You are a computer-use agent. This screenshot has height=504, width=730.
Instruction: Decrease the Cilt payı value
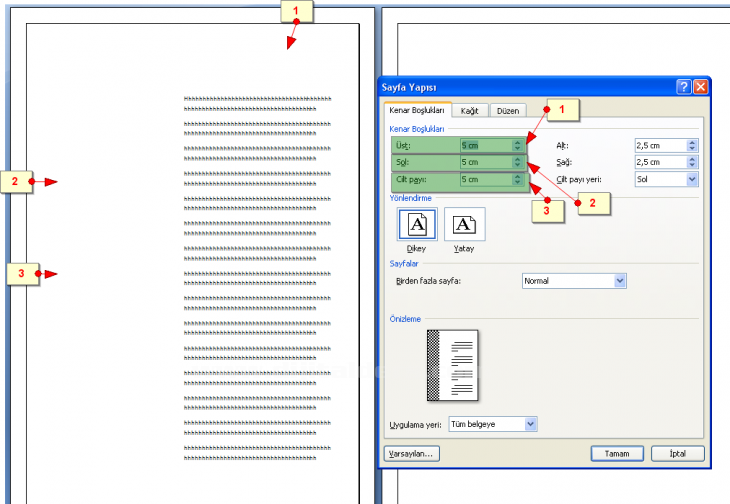click(517, 182)
